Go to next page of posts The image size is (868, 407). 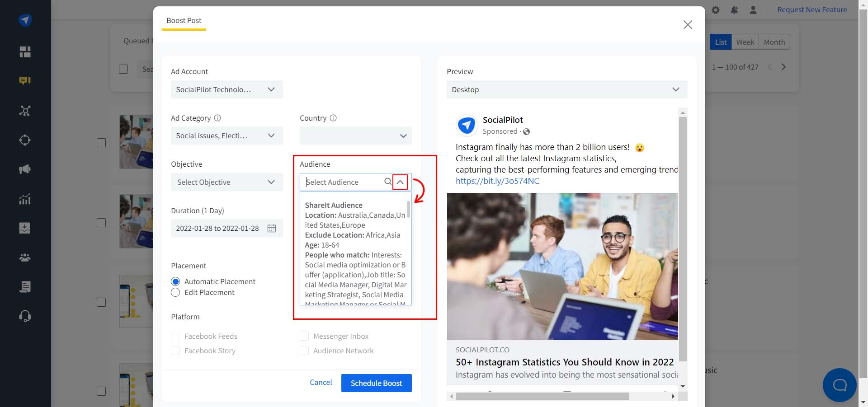pyautogui.click(x=783, y=67)
